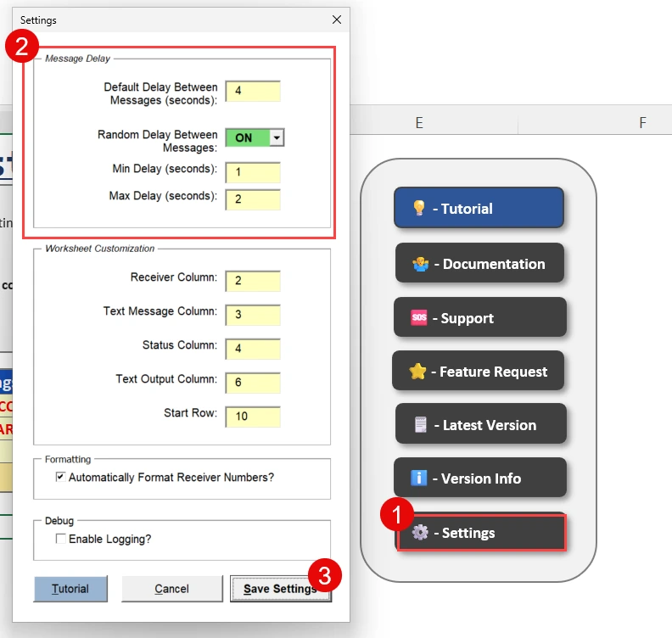Select the ON value of Random Delay
The height and width of the screenshot is (638, 672).
[249, 137]
